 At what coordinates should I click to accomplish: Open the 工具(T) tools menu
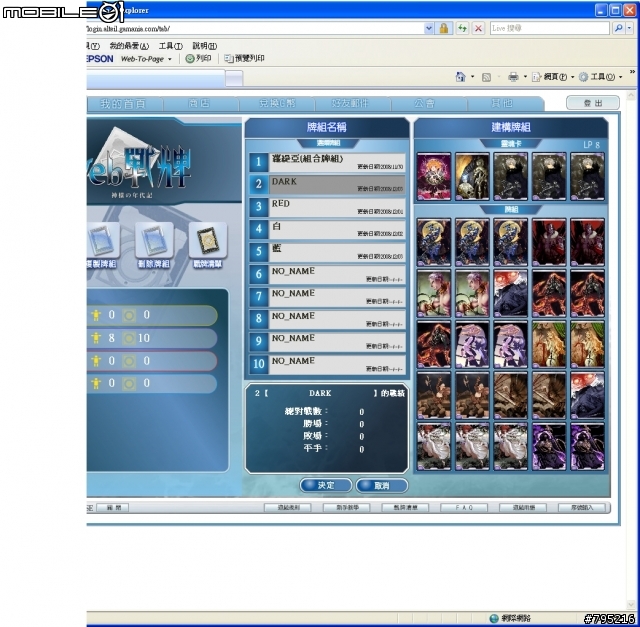171,46
